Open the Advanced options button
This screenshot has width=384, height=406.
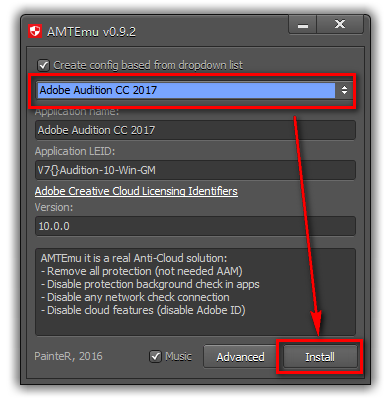click(240, 357)
